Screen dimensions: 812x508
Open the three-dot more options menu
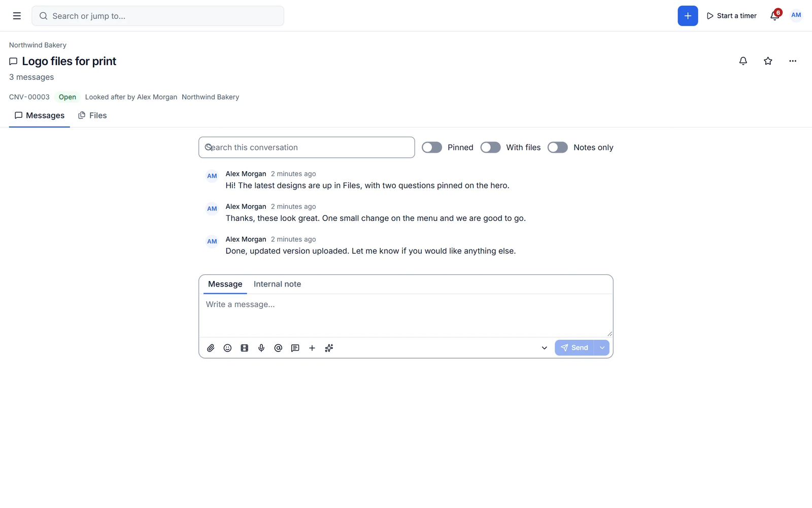click(793, 61)
